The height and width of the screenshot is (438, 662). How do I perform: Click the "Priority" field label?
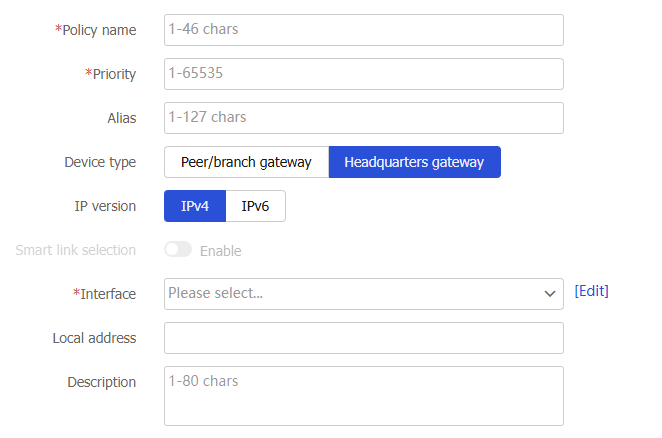[113, 74]
